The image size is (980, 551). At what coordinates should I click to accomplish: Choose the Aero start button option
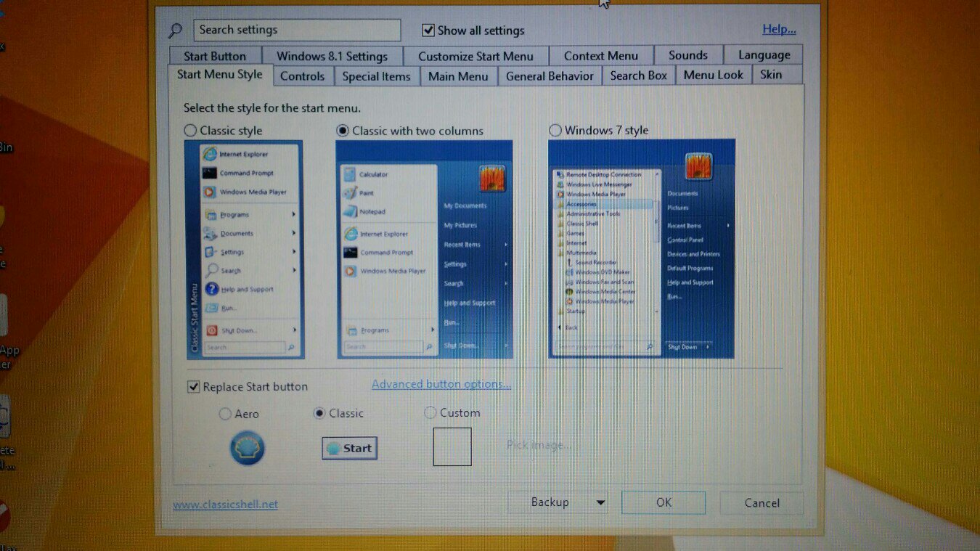pos(225,414)
